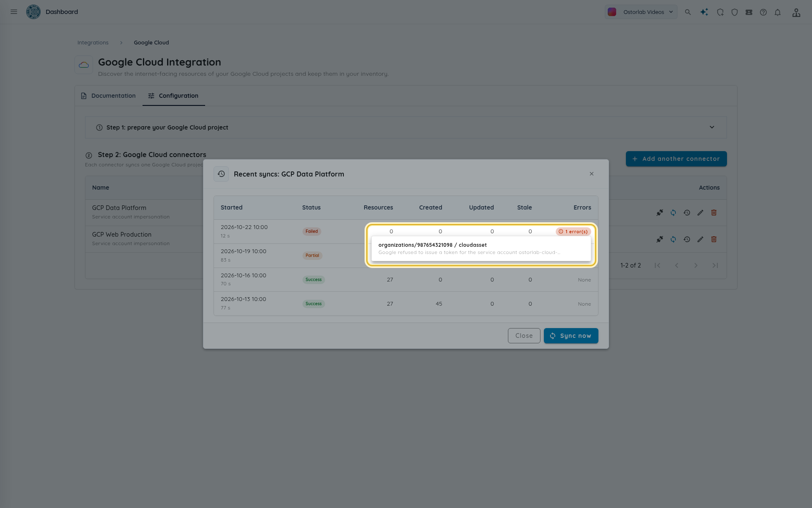This screenshot has width=812, height=508.
Task: Click the Errors column header
Action: click(x=582, y=207)
